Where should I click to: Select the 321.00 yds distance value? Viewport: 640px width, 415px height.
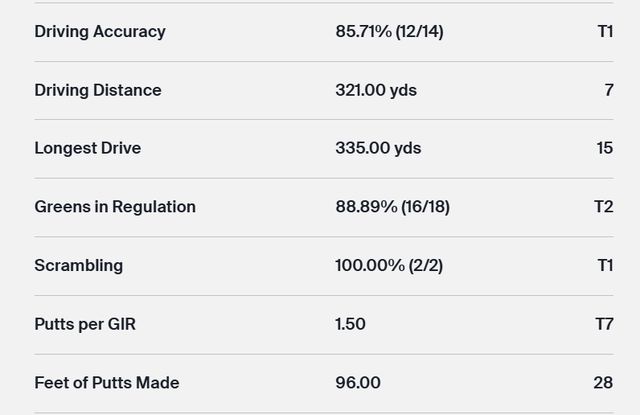tap(376, 90)
